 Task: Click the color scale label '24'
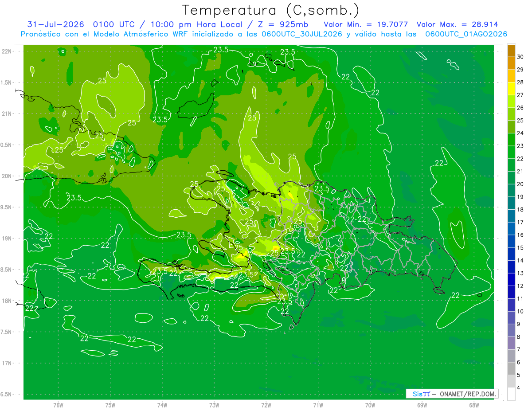520,133
